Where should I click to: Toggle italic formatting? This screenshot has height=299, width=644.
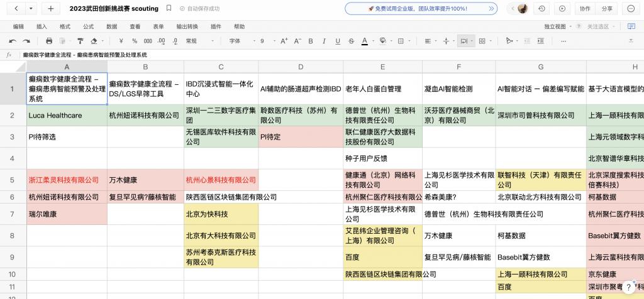(324, 41)
